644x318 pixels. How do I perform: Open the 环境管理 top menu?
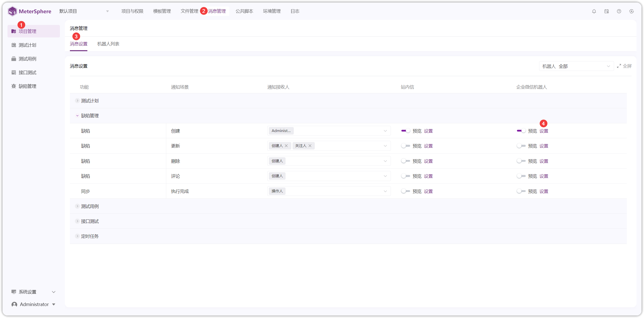(x=272, y=11)
